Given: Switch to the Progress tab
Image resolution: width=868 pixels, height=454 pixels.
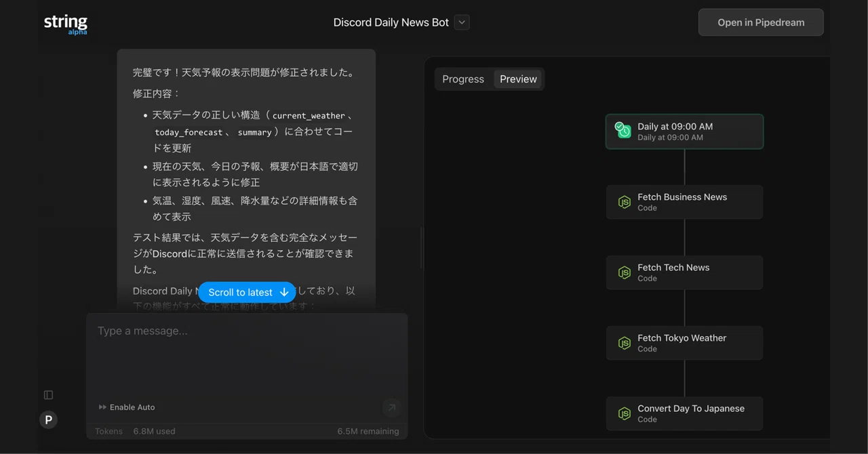Looking at the screenshot, I should click(x=463, y=79).
